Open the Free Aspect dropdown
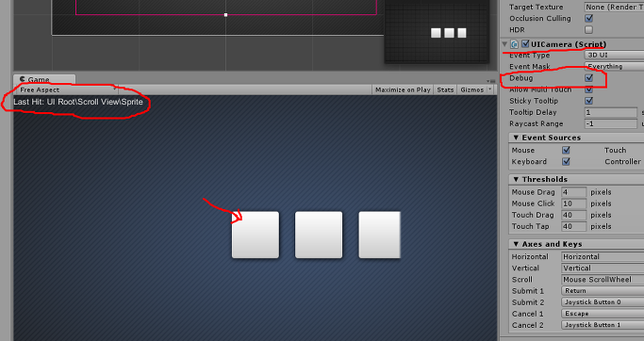The width and height of the screenshot is (644, 341). click(68, 89)
